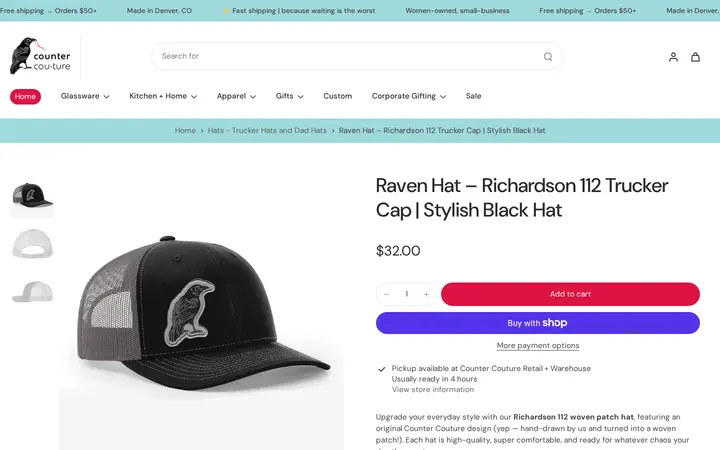720x450 pixels.
Task: Click the search magnifier icon
Action: (548, 56)
